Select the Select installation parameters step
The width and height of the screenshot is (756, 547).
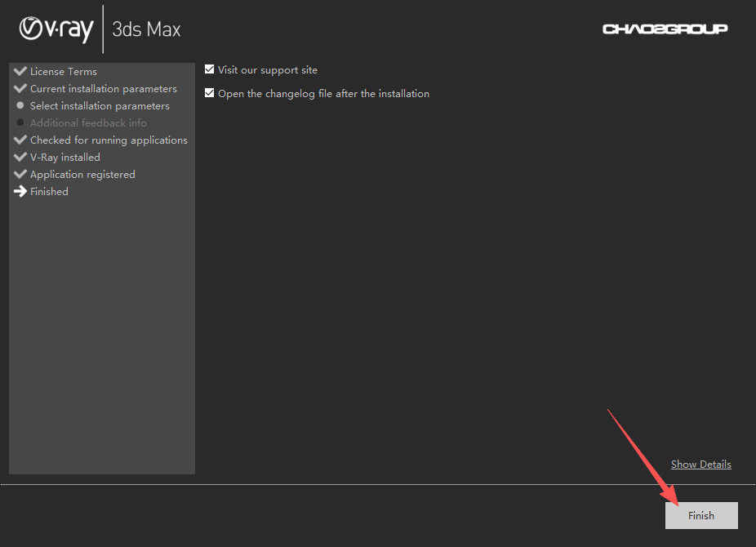pos(100,105)
